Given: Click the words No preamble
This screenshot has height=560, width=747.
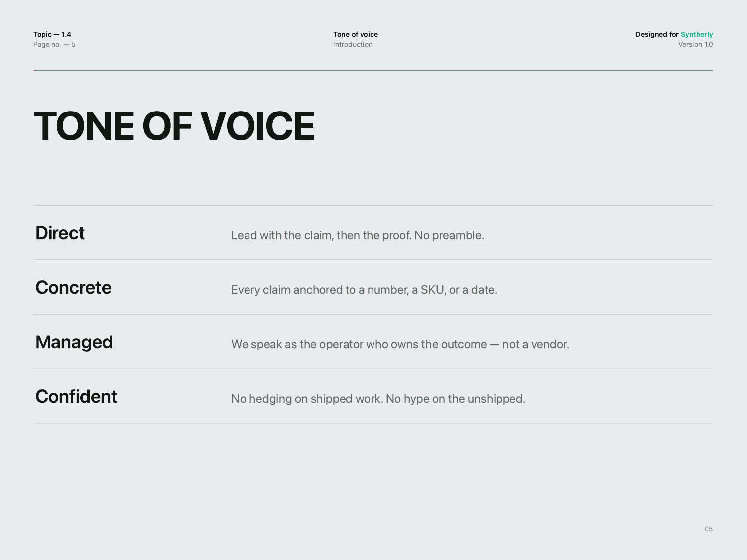Looking at the screenshot, I should coord(449,235).
